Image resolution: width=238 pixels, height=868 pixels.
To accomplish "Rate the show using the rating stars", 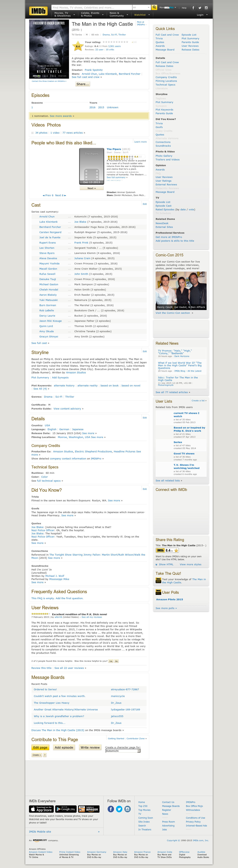I will point(115,42).
